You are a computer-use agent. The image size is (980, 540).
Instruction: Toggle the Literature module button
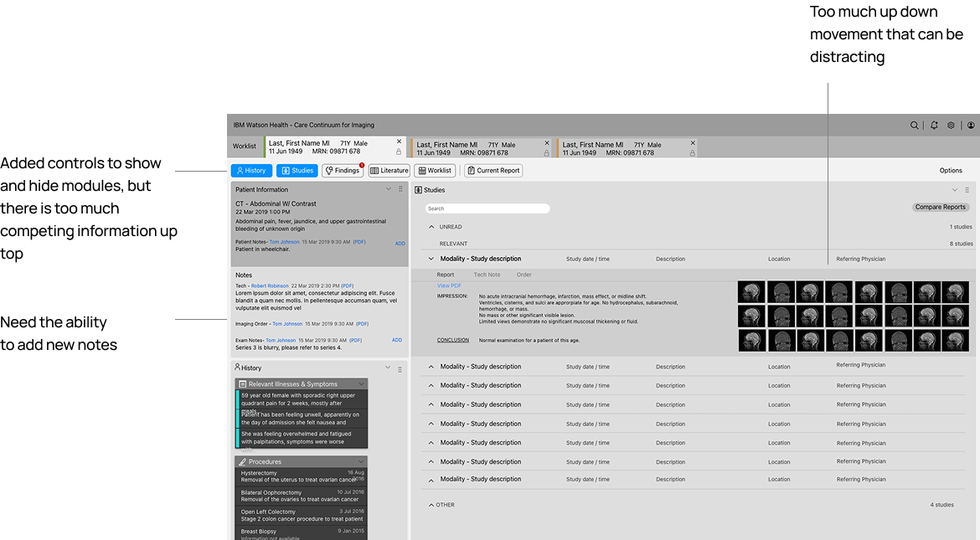point(389,171)
